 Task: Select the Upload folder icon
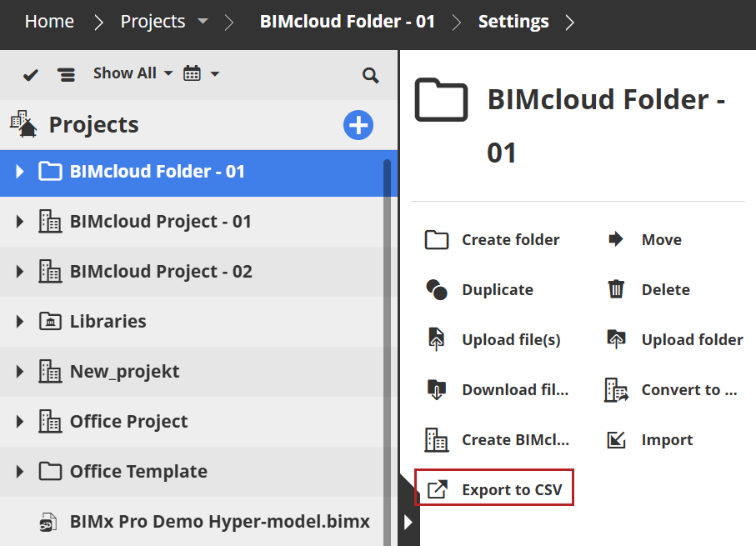pyautogui.click(x=615, y=339)
